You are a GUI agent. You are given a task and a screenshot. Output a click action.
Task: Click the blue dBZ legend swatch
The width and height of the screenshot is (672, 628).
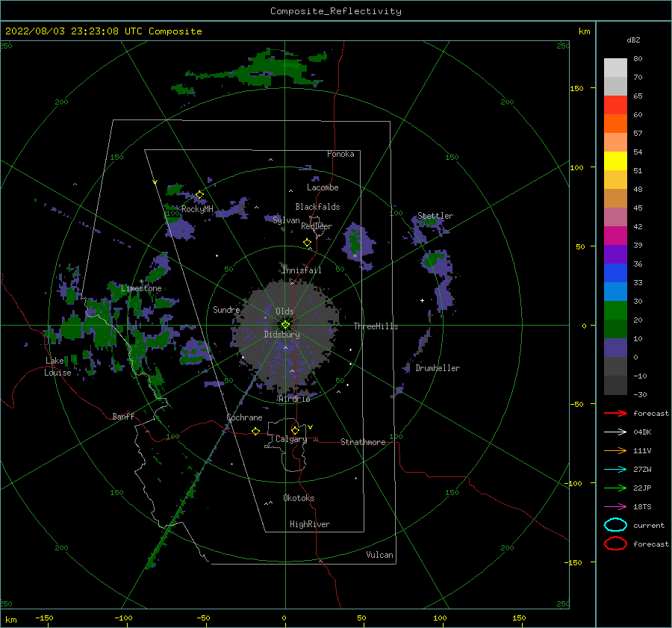click(x=615, y=273)
